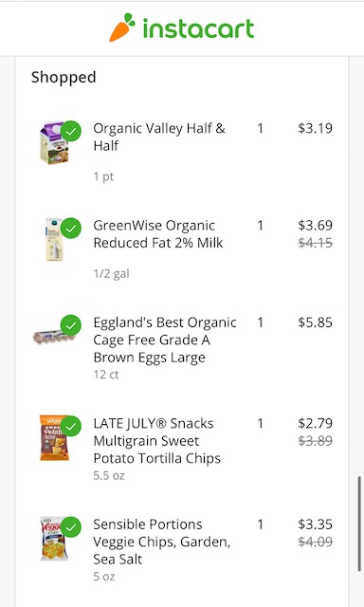
Task: Click the green checkmark on LATE JULY chips
Action: pyautogui.click(x=71, y=426)
